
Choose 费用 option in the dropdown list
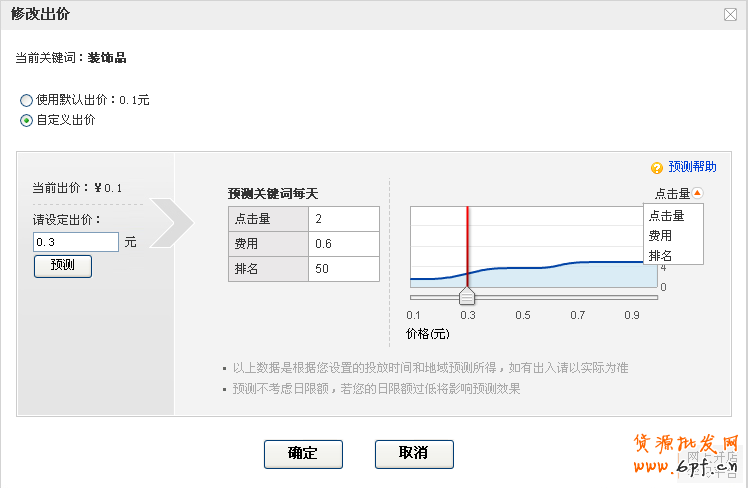[x=660, y=236]
